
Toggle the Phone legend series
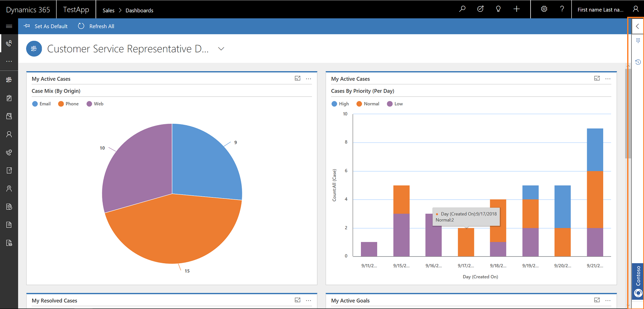click(x=68, y=104)
